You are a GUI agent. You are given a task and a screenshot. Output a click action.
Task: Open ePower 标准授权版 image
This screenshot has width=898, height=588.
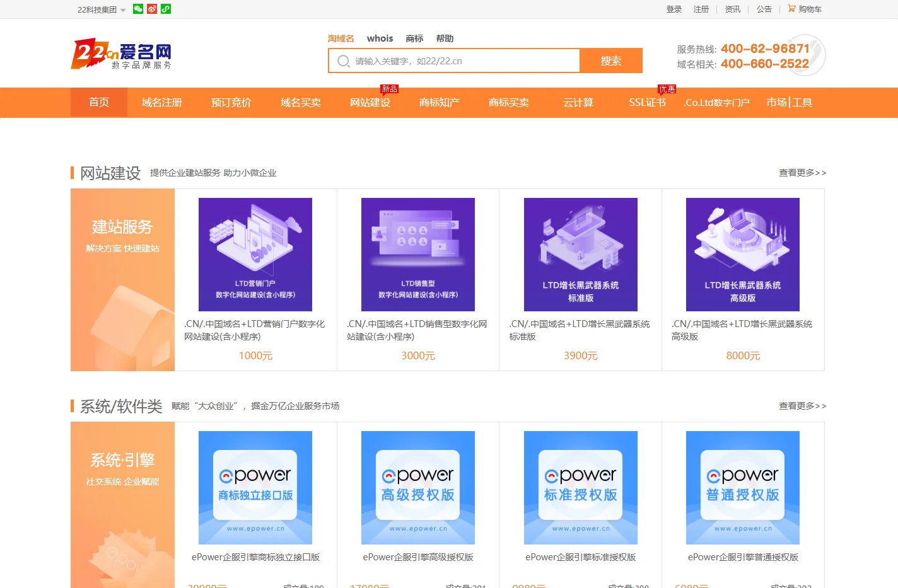coord(581,488)
